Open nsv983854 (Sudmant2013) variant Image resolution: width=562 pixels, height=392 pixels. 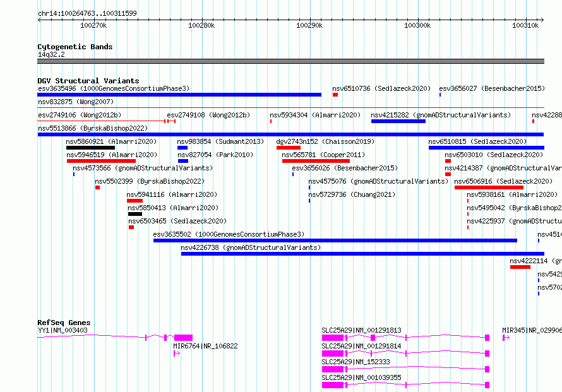(x=220, y=141)
